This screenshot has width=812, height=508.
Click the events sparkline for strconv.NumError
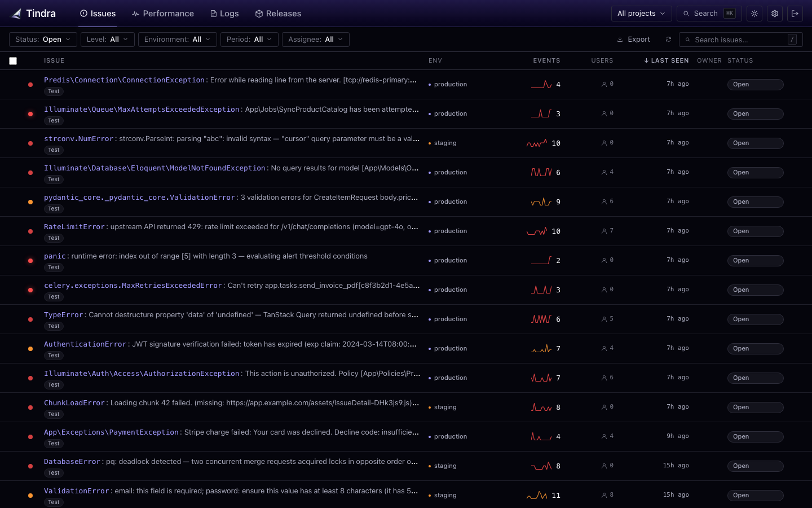[x=537, y=143]
